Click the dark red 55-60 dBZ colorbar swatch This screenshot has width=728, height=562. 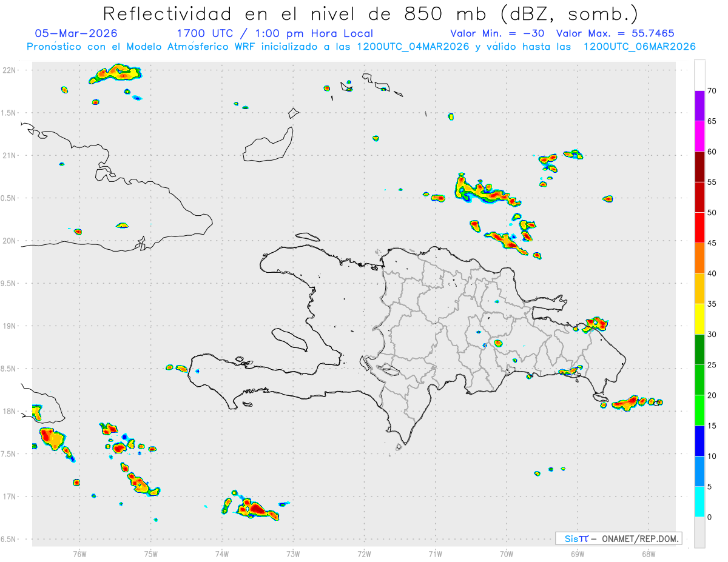(699, 167)
